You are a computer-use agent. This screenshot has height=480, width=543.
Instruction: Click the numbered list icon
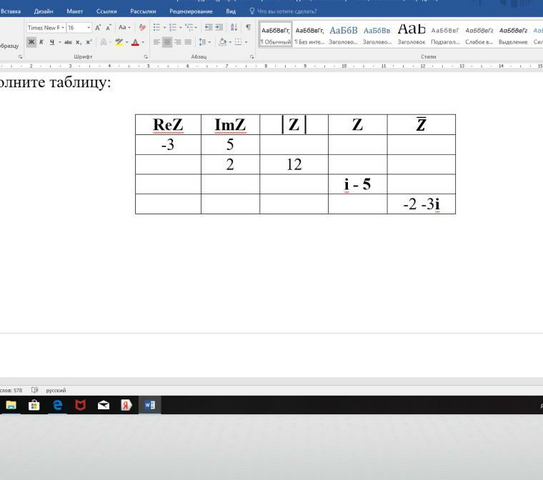[172, 27]
